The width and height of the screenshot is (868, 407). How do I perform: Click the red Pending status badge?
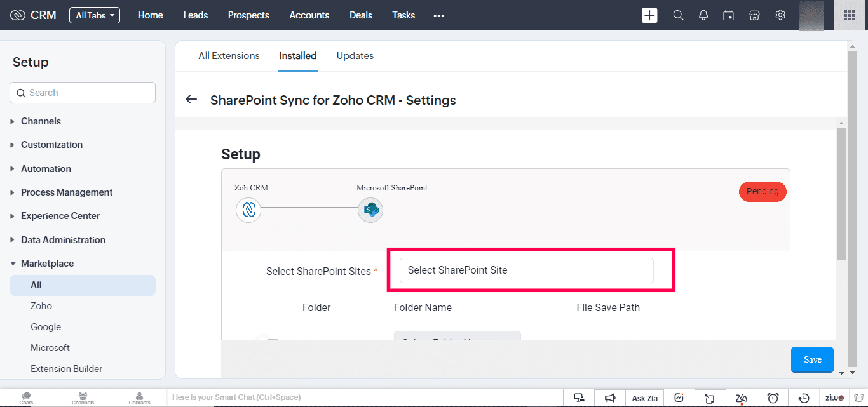tap(763, 191)
